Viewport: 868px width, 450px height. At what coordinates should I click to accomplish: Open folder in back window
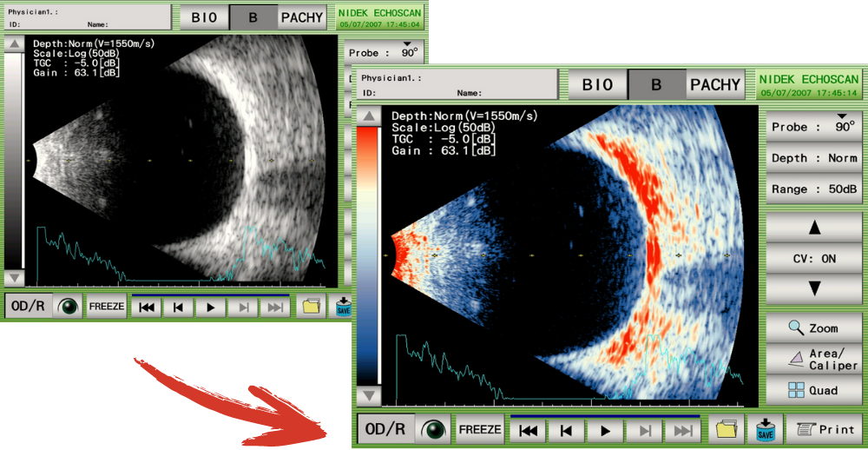pos(311,307)
